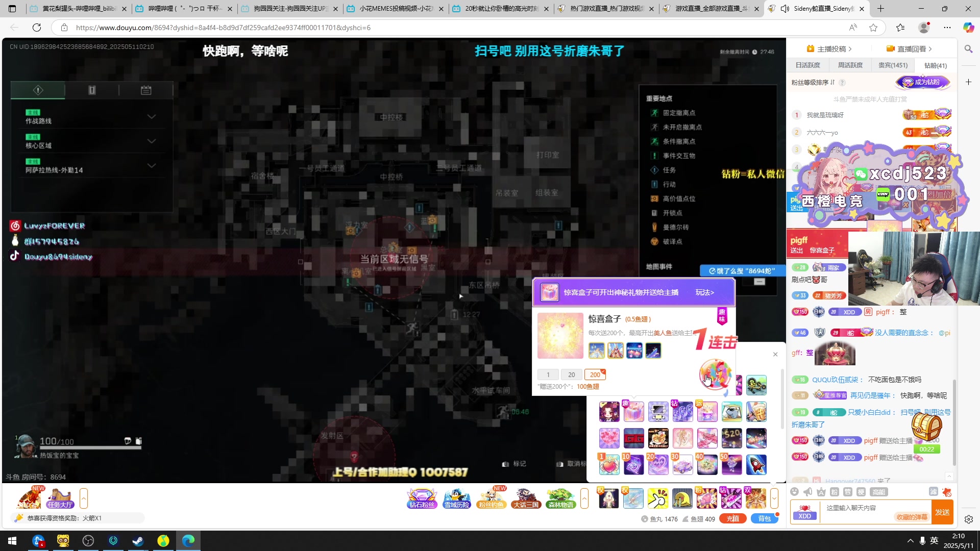Toggle the XDD fan badge selector

point(805,512)
